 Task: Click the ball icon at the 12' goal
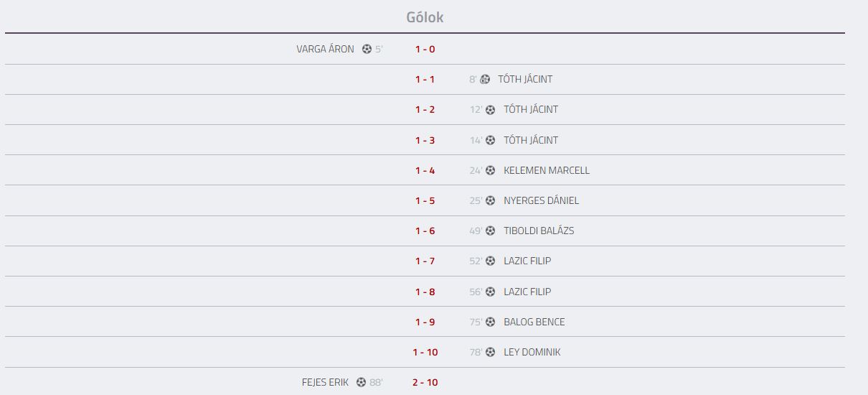tap(491, 110)
